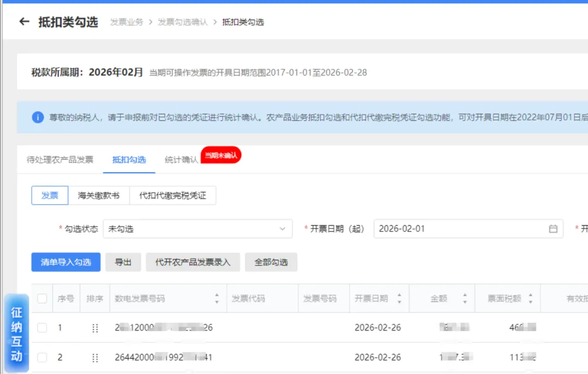Click the 税款所属期 2026年02月 text
The width and height of the screenshot is (588, 374).
point(87,72)
